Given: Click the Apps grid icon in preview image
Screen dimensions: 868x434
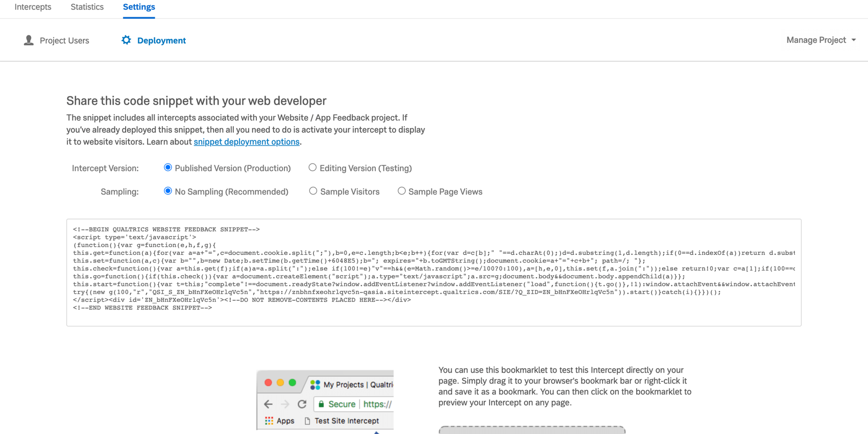Looking at the screenshot, I should click(x=269, y=421).
